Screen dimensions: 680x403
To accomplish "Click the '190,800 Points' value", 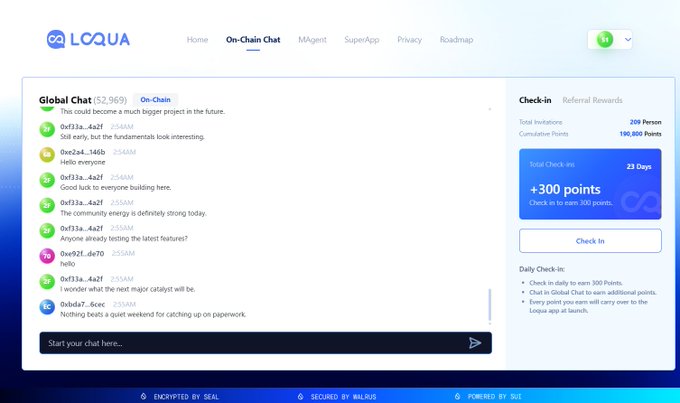I will (x=640, y=134).
